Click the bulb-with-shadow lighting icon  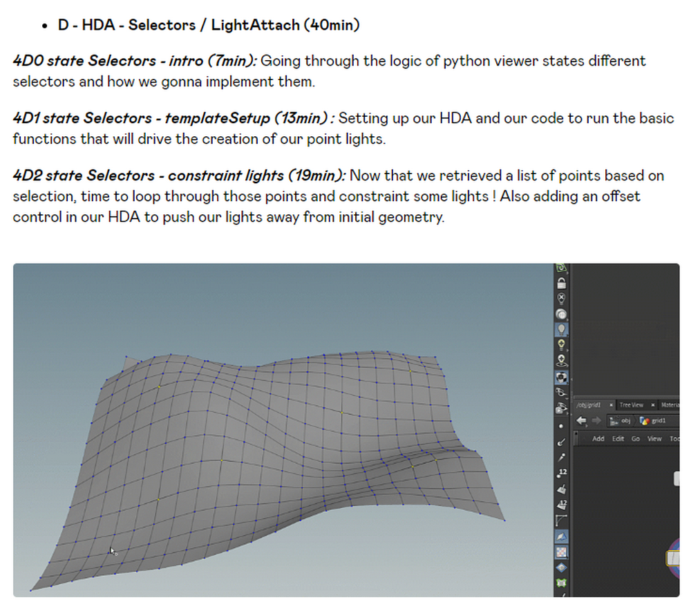[x=561, y=361]
